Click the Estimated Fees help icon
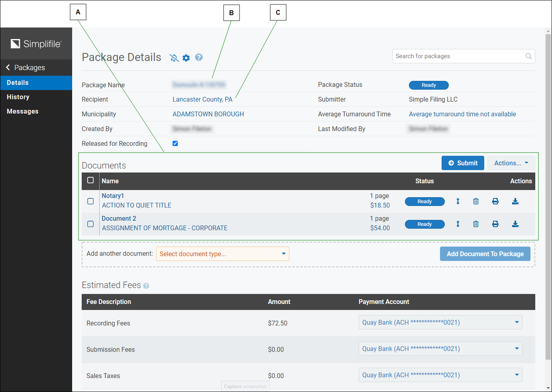The height and width of the screenshot is (392, 552). pos(146,286)
